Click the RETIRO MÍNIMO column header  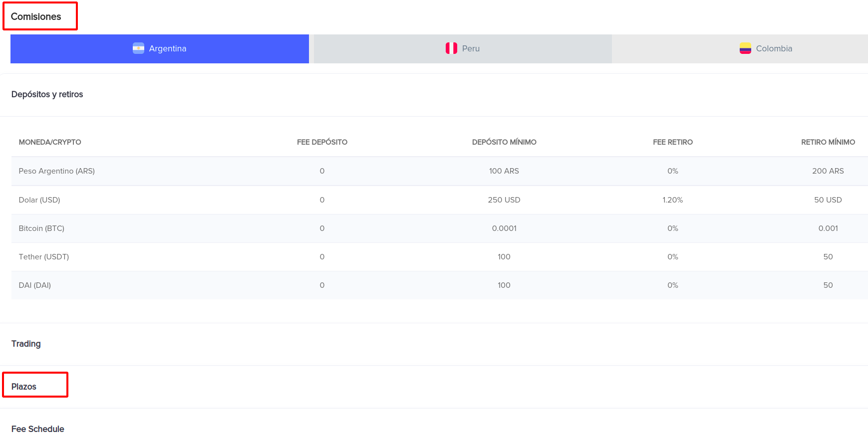[828, 142]
